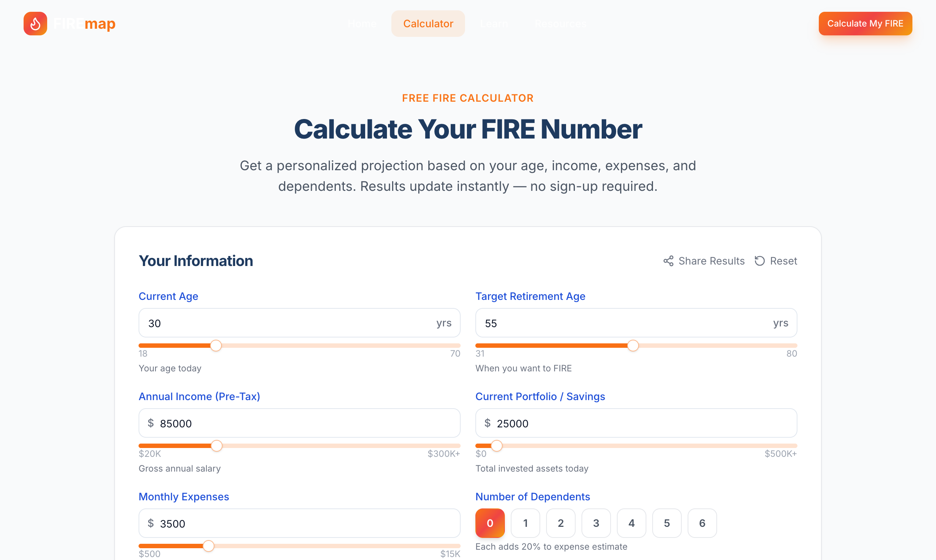Navigate to the Home menu item

point(362,24)
